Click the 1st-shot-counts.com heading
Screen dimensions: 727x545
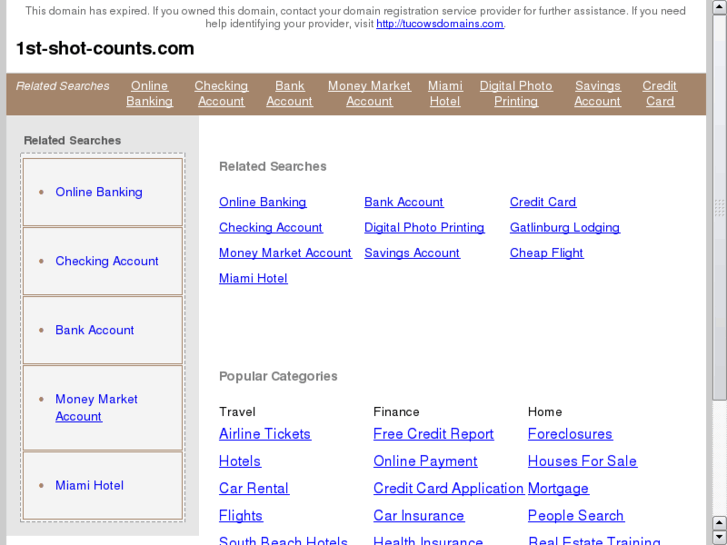[x=105, y=49]
